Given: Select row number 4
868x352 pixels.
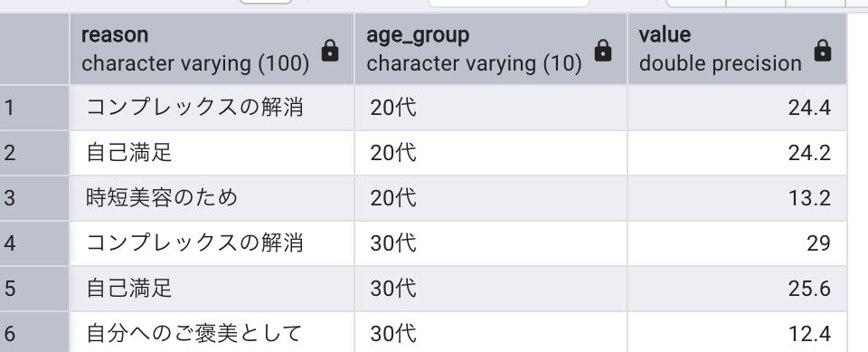Looking at the screenshot, I should pos(34,243).
